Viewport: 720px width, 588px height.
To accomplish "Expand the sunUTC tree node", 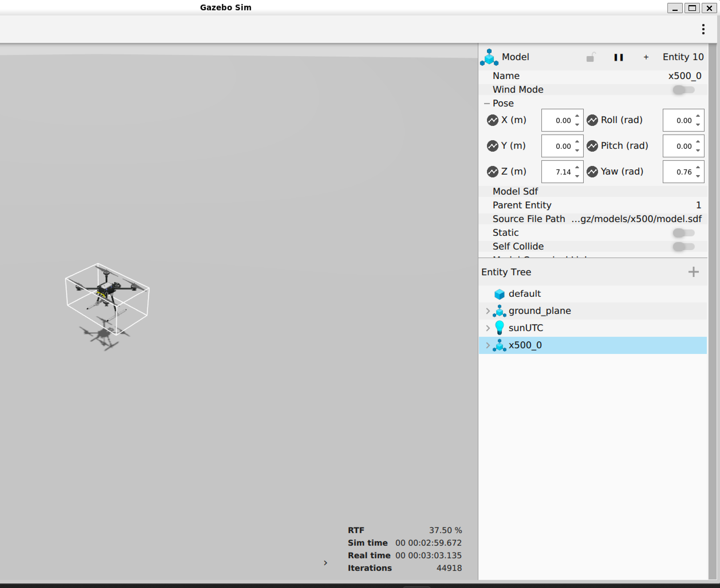I will pyautogui.click(x=488, y=328).
